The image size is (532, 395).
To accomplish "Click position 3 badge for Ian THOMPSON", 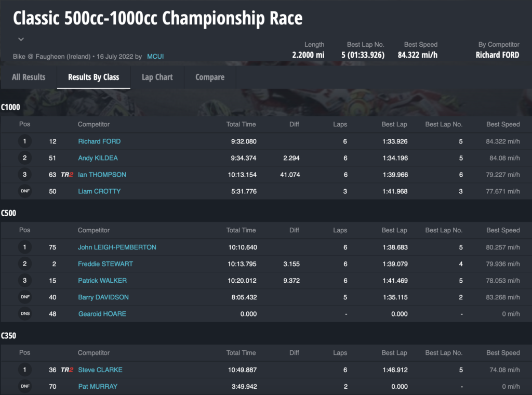I will pos(25,175).
